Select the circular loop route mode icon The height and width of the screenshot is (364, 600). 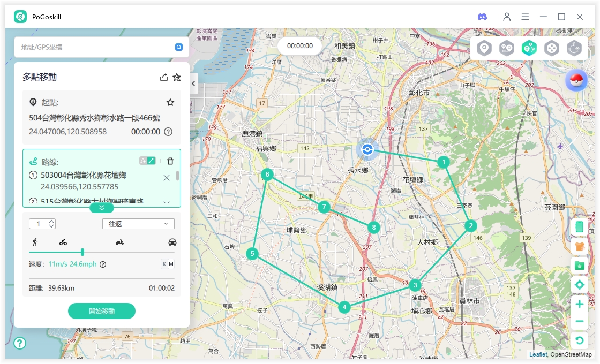click(574, 49)
